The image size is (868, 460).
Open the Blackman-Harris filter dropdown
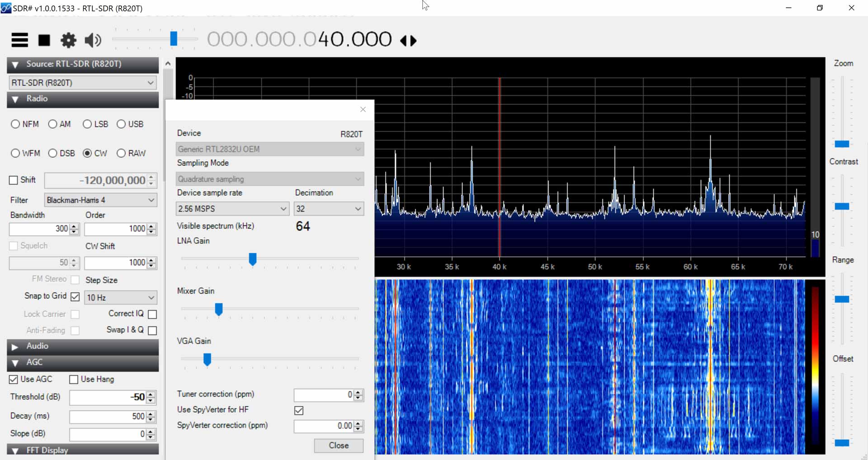tap(100, 200)
